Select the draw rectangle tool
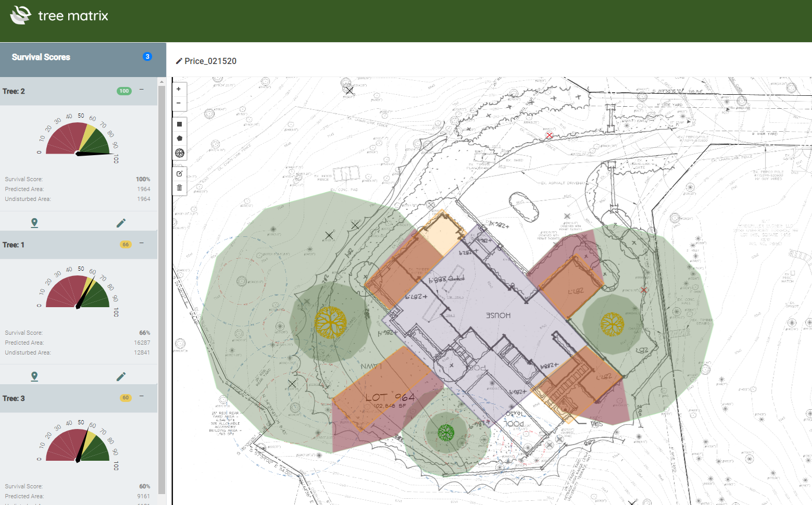This screenshot has height=505, width=812. [x=179, y=124]
